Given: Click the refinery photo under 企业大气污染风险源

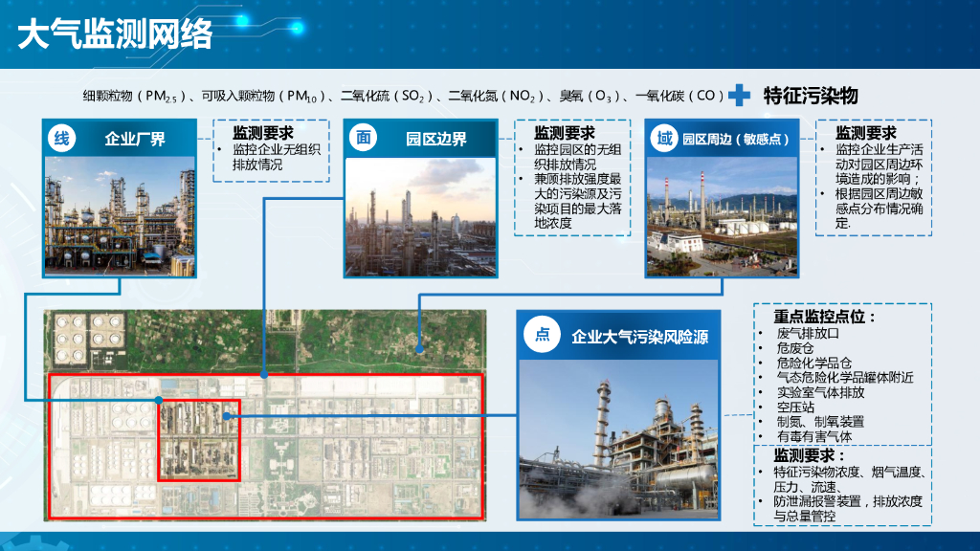Looking at the screenshot, I should click(x=617, y=440).
